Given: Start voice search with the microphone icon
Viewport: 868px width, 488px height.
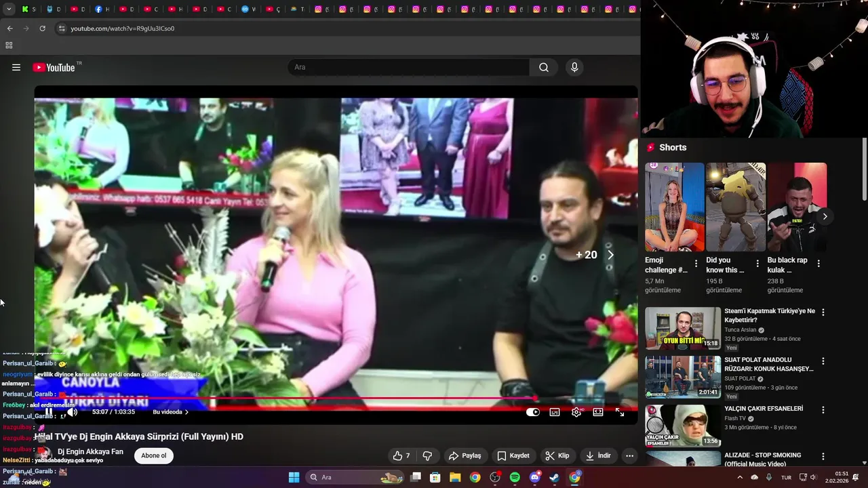Looking at the screenshot, I should 574,67.
